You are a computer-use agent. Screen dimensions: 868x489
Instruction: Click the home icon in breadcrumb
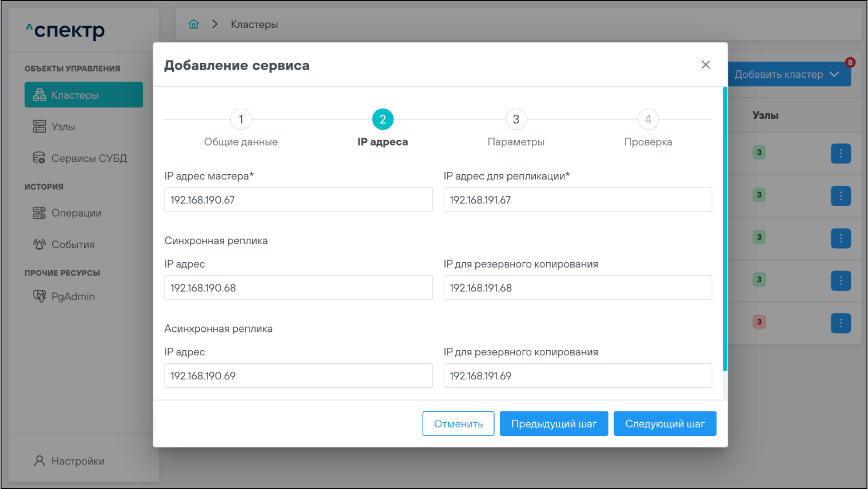(194, 24)
